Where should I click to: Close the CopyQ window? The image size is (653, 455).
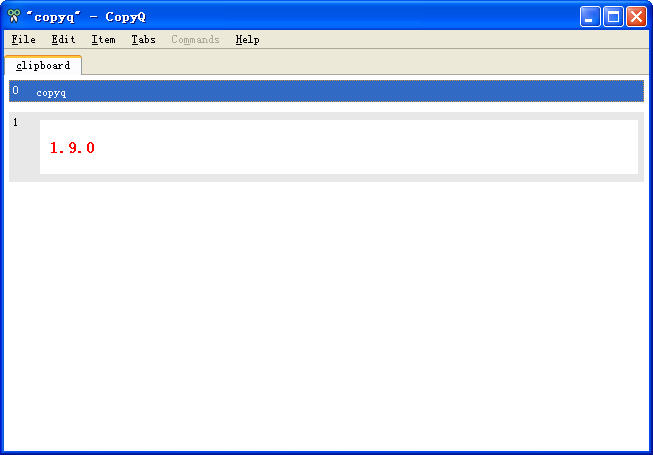(x=636, y=17)
